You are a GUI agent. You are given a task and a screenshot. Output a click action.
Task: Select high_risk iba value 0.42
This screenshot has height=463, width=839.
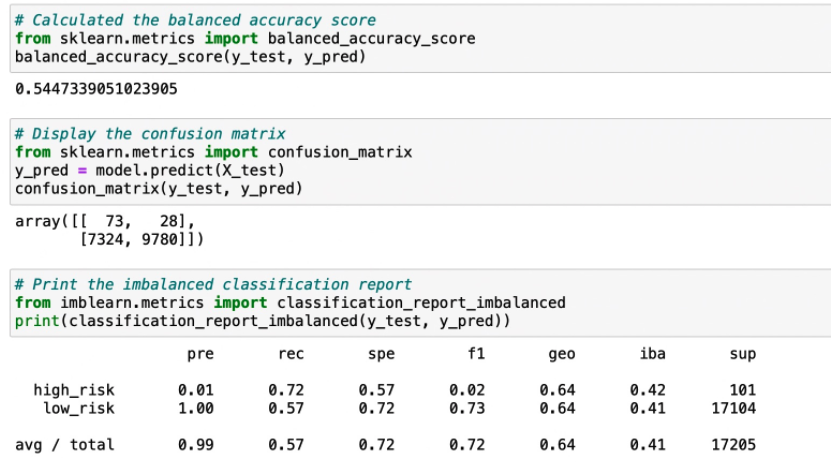[648, 390]
